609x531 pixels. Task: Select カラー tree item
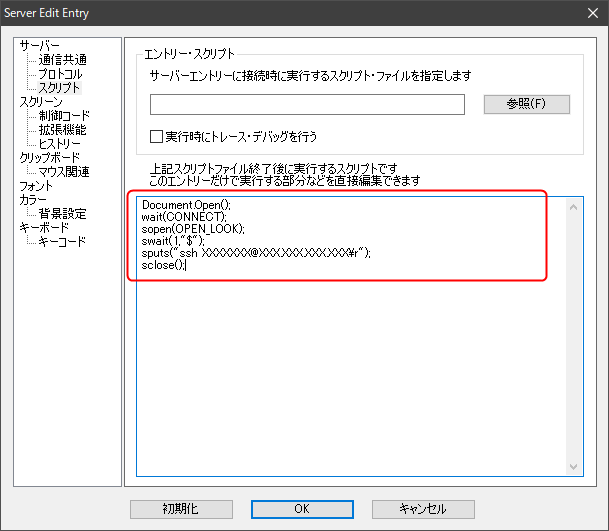(x=33, y=200)
